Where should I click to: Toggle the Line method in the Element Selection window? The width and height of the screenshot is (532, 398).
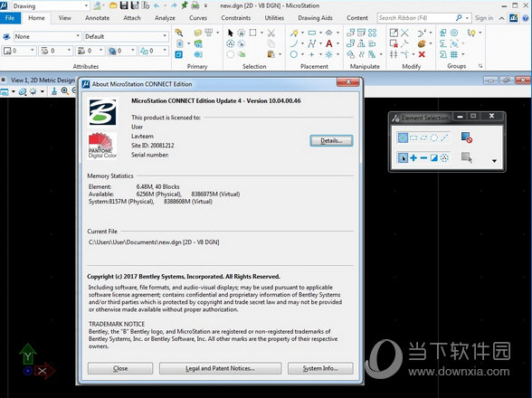point(444,137)
